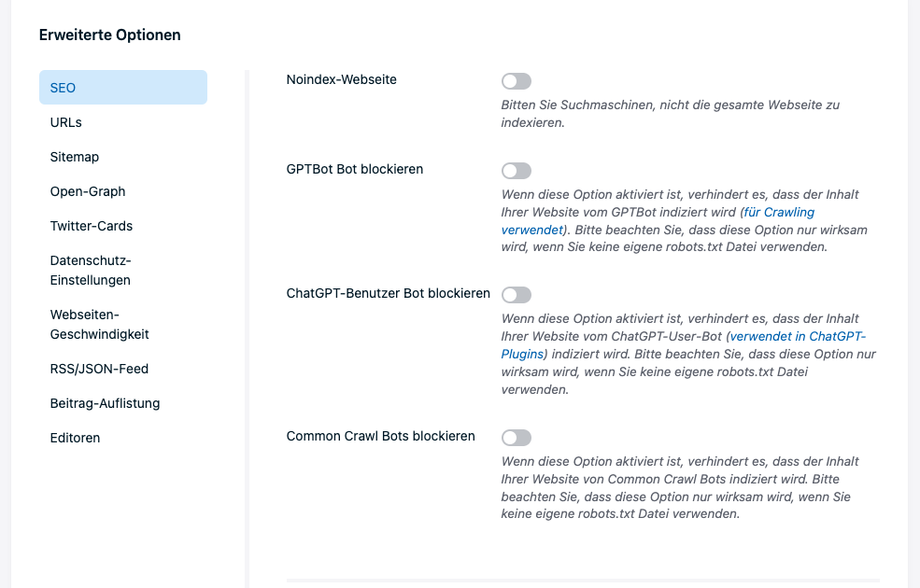Image resolution: width=920 pixels, height=588 pixels.
Task: Open the Twitter-Cards settings section
Action: (92, 226)
